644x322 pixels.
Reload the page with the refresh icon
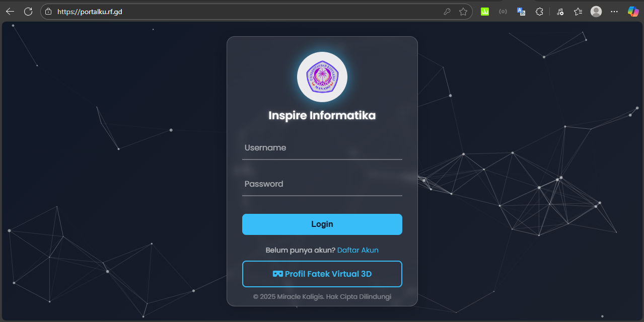[28, 11]
